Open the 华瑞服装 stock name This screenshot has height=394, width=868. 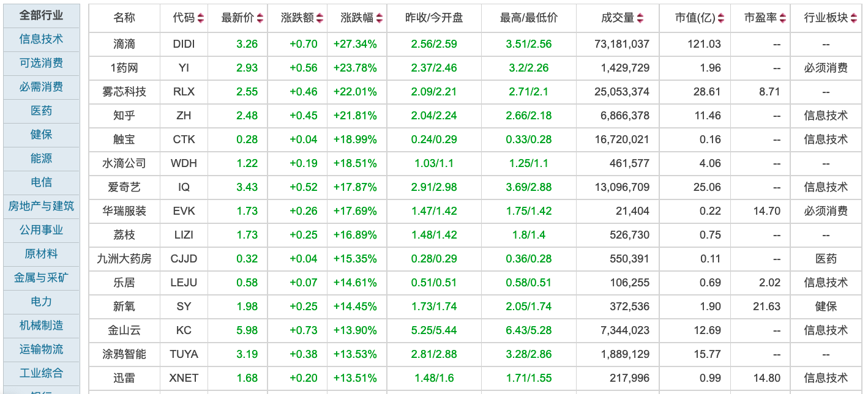click(124, 211)
